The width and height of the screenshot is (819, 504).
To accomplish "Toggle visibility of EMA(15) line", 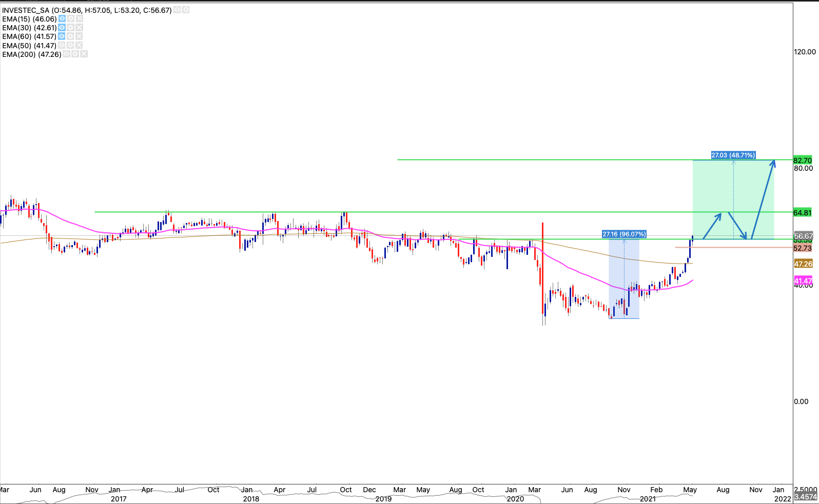I will 62,18.
